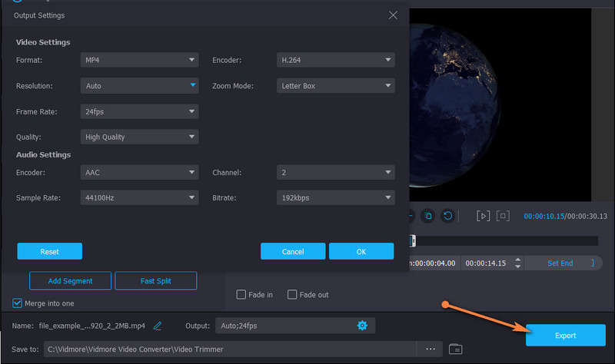Click the three-dots browse path button

[x=430, y=349]
